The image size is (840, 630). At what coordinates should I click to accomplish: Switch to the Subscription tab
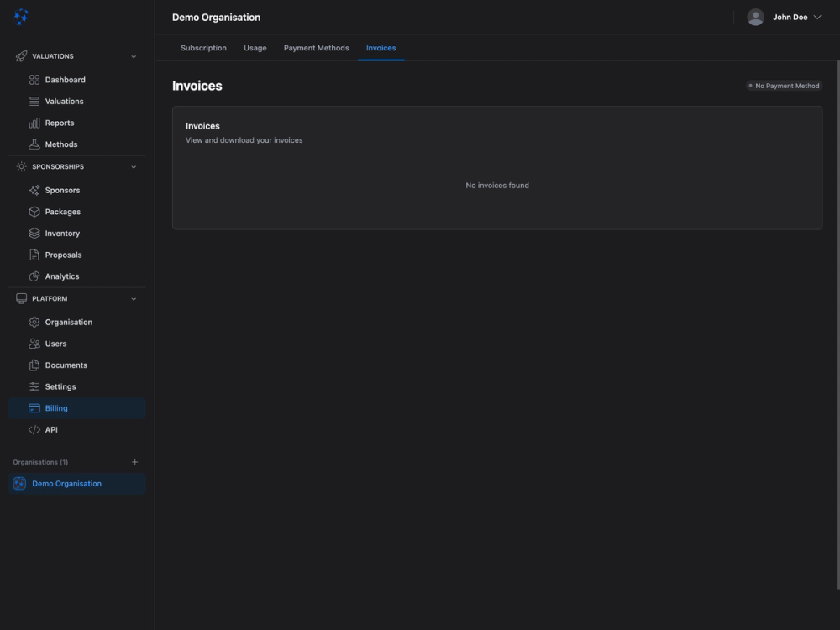pos(203,47)
